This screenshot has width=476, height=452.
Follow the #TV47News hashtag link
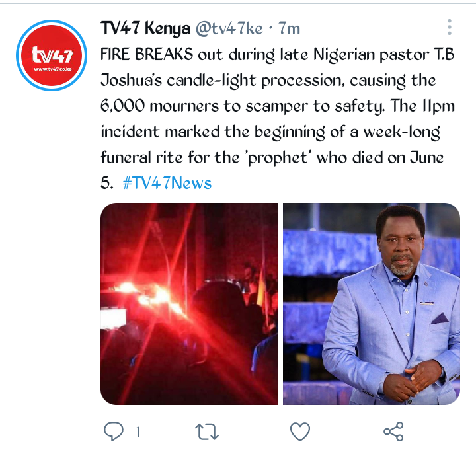tap(167, 183)
